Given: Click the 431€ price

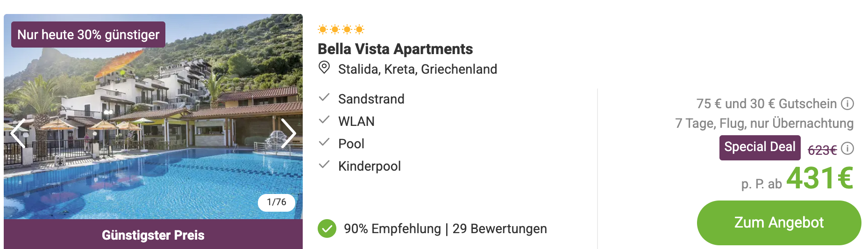Looking at the screenshot, I should click(820, 178).
